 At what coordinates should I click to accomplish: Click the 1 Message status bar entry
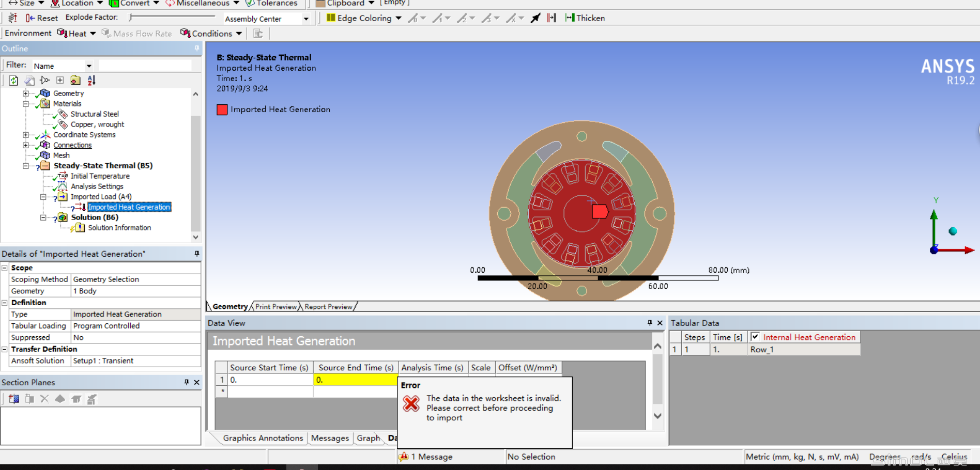(x=426, y=457)
